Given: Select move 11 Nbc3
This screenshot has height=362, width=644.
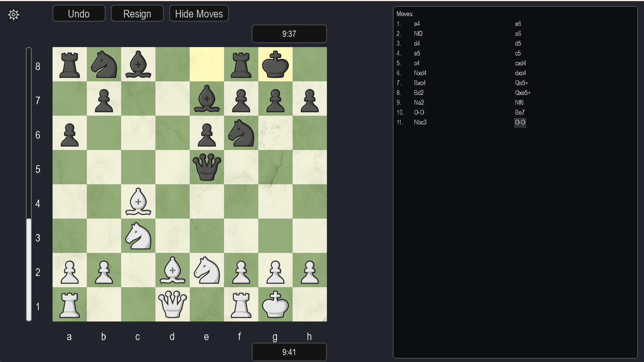Looking at the screenshot, I should tap(420, 122).
